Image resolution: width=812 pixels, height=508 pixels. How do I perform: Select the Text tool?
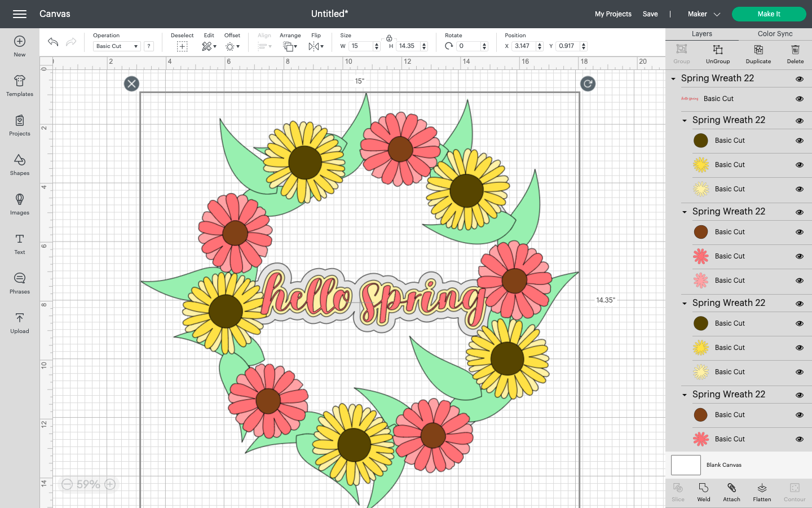(x=19, y=243)
